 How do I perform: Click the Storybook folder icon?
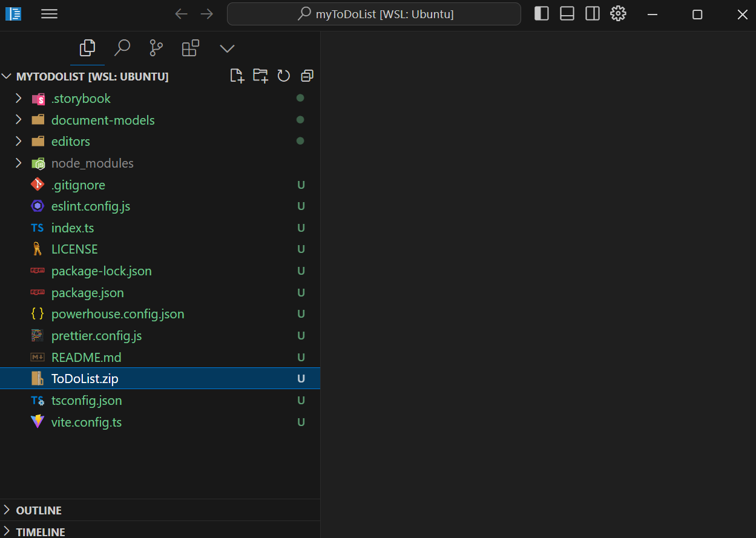click(38, 99)
